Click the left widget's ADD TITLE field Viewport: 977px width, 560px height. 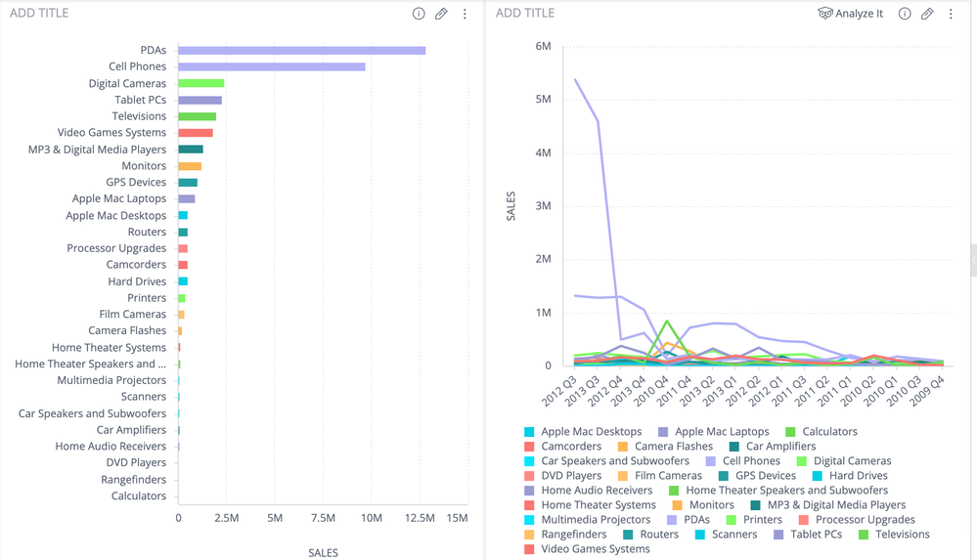click(39, 14)
